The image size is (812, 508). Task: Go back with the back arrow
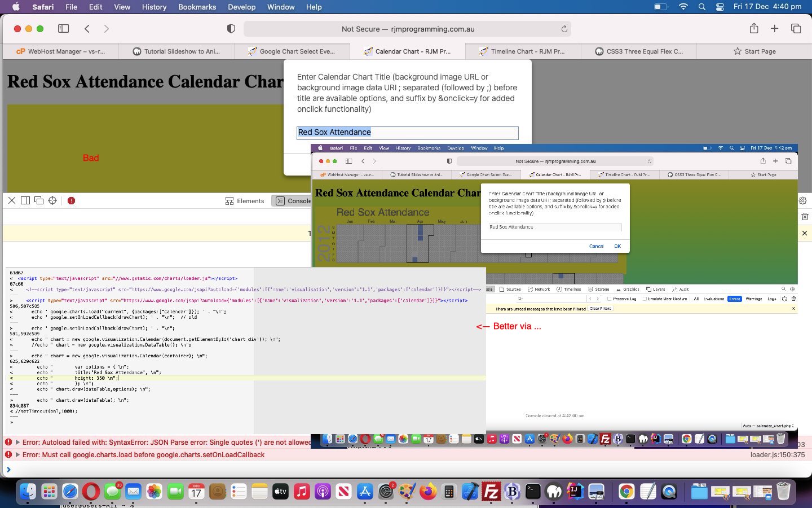pyautogui.click(x=87, y=29)
